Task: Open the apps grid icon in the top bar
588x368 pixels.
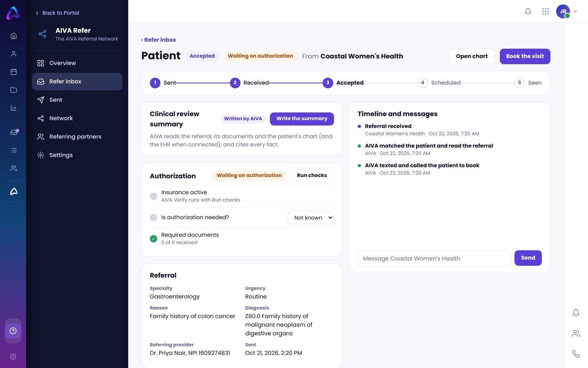Action: click(546, 11)
